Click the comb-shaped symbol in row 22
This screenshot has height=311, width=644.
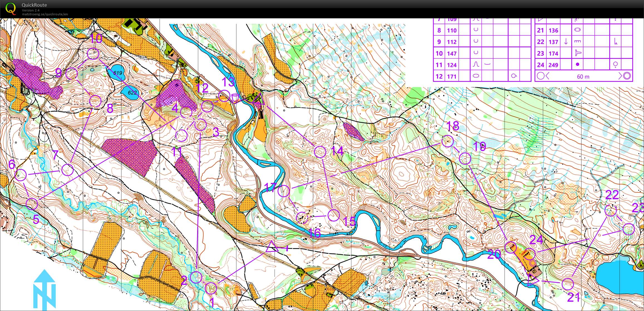577,42
